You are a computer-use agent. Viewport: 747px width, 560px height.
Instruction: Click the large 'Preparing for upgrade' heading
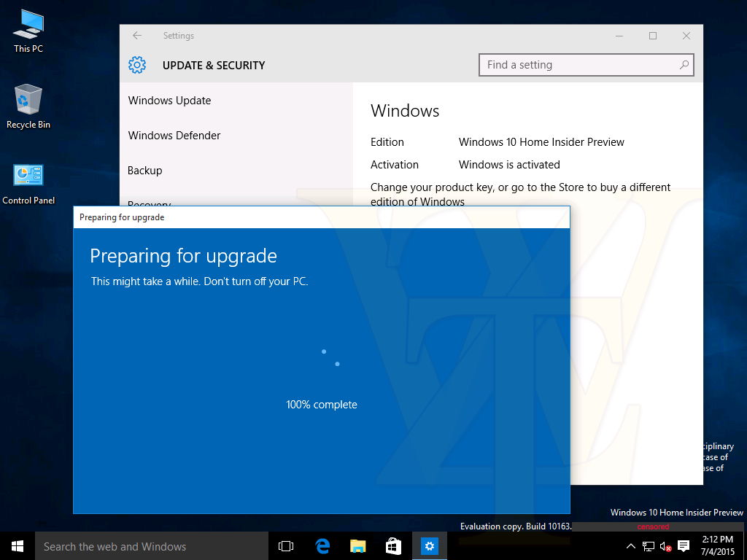183,256
